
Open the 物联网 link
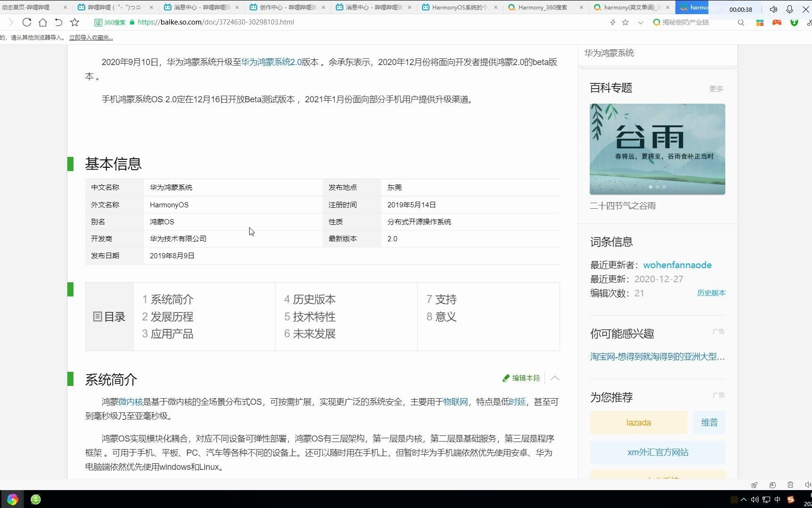tap(455, 402)
